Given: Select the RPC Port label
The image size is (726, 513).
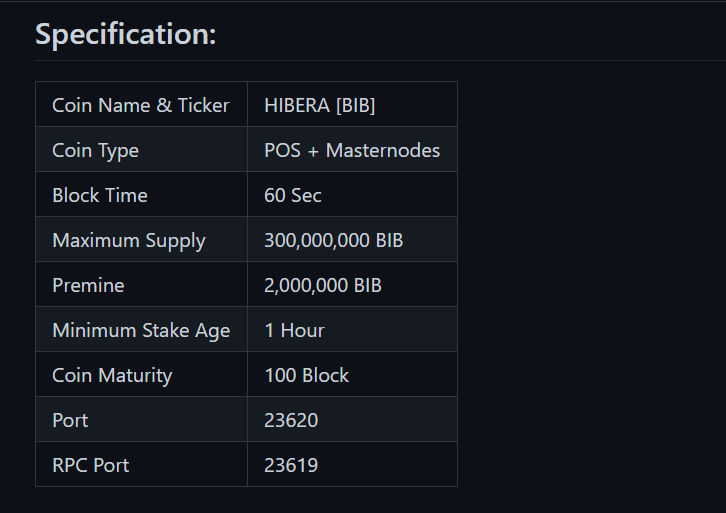Looking at the screenshot, I should coord(91,465).
